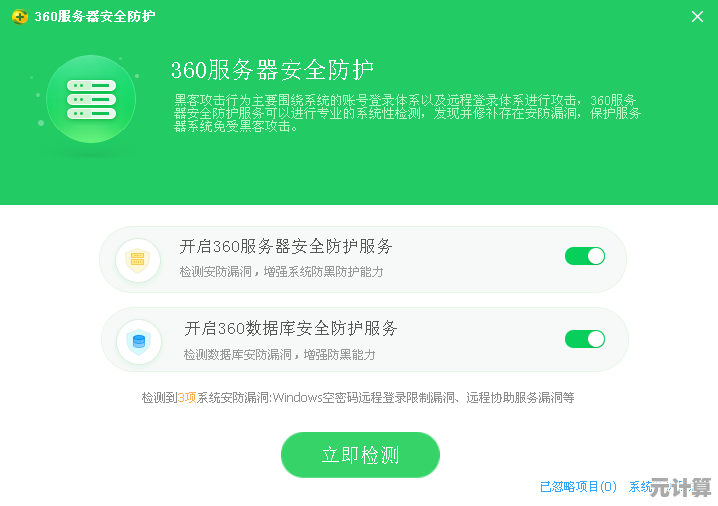The image size is (718, 506).
Task: Click the large 360服务器安全防护 heading
Action: [x=272, y=70]
